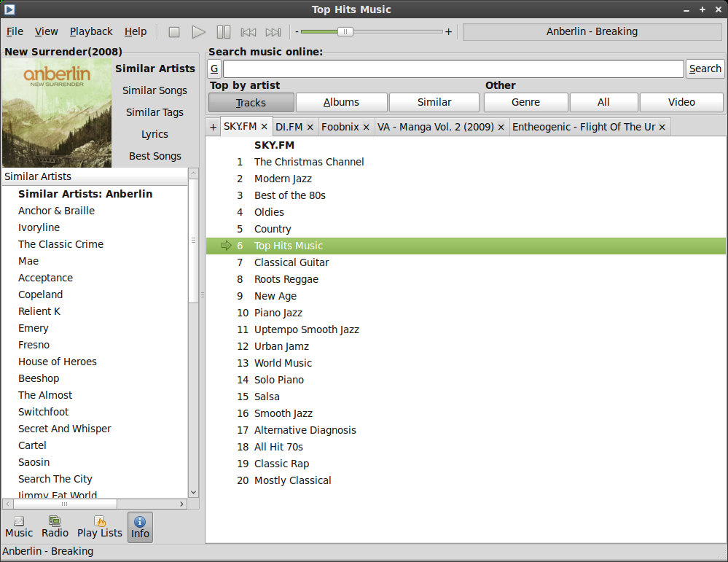Viewport: 728px width, 562px height.
Task: Increase volume with the plus icon
Action: [448, 31]
